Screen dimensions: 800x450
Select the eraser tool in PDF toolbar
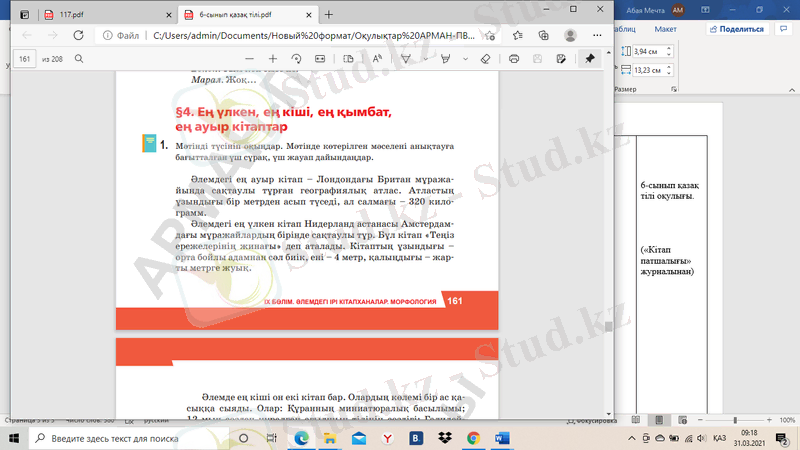tap(485, 59)
